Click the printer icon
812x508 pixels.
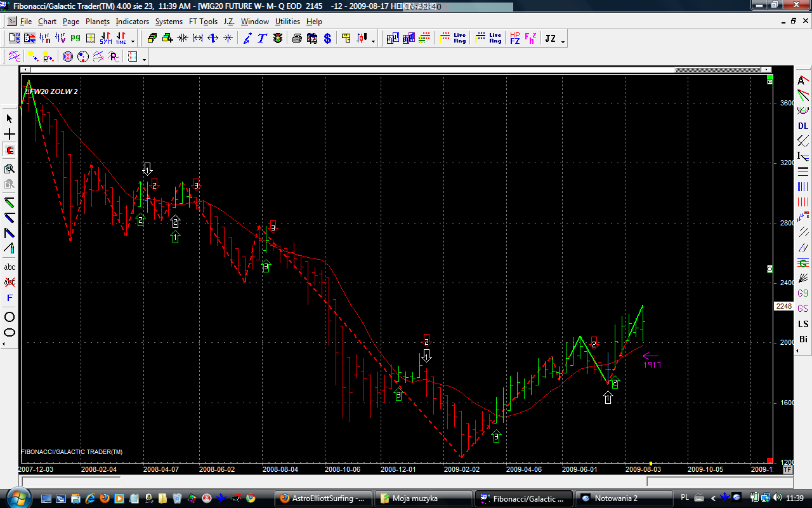[x=296, y=38]
